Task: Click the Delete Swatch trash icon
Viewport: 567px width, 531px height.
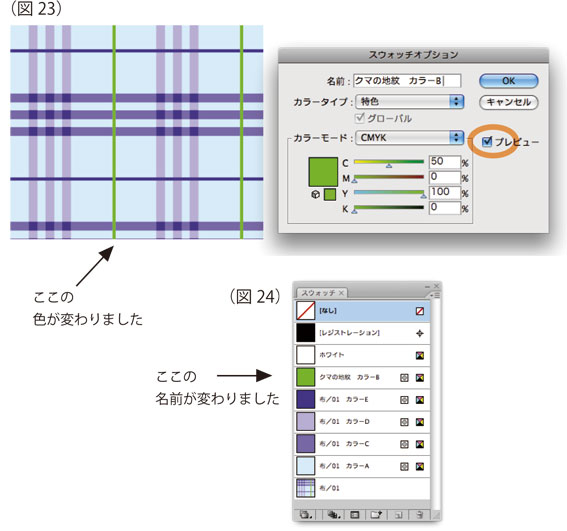Action: click(x=419, y=514)
